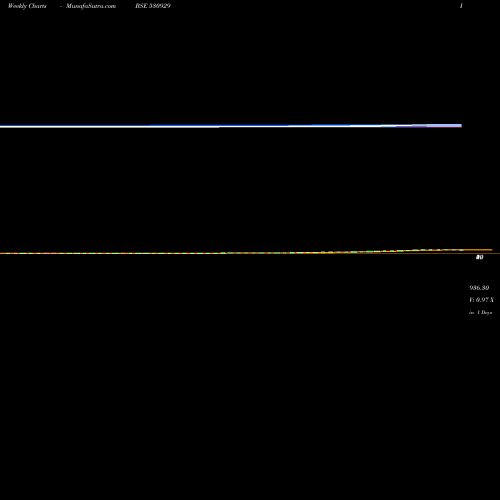The height and width of the screenshot is (500, 500).
Task: Click the BSE stock code label
Action: click(x=153, y=6)
